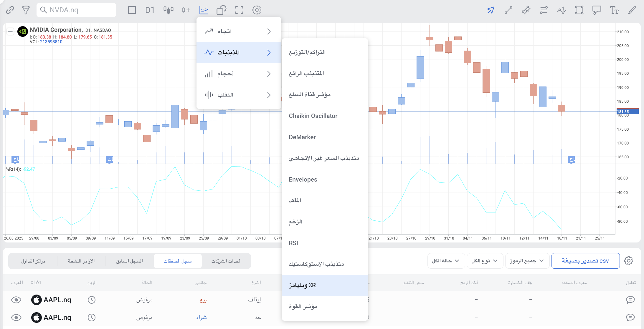
Task: Click the NVDA.nq symbol search field
Action: pyautogui.click(x=77, y=10)
